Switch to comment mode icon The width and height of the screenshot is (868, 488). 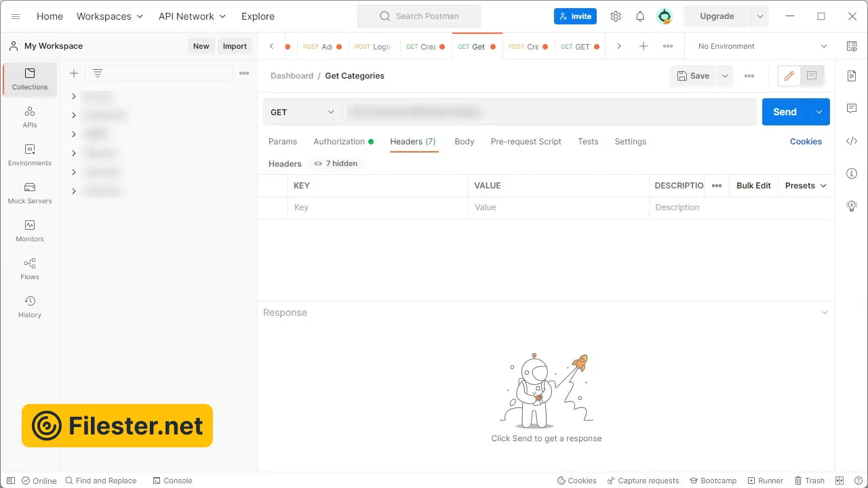click(812, 76)
